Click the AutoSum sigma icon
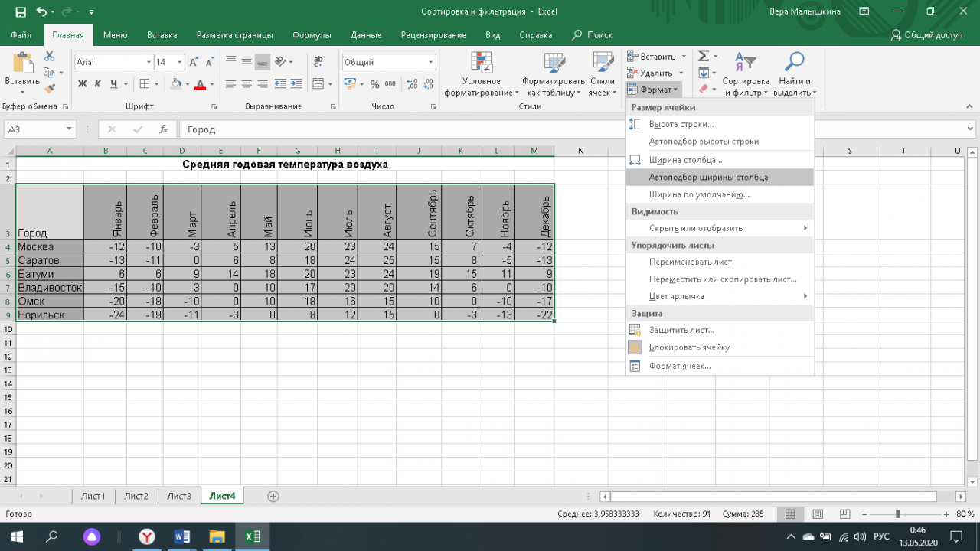 [702, 57]
